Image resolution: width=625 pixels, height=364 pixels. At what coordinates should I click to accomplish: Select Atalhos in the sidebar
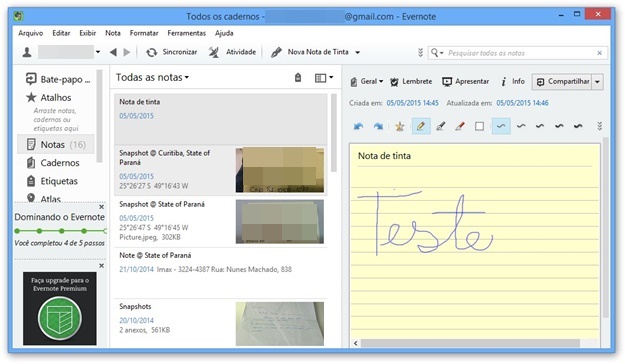point(49,97)
